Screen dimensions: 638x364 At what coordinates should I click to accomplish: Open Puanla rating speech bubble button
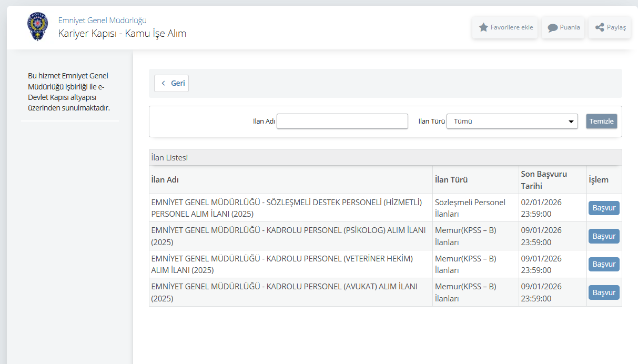tap(563, 27)
